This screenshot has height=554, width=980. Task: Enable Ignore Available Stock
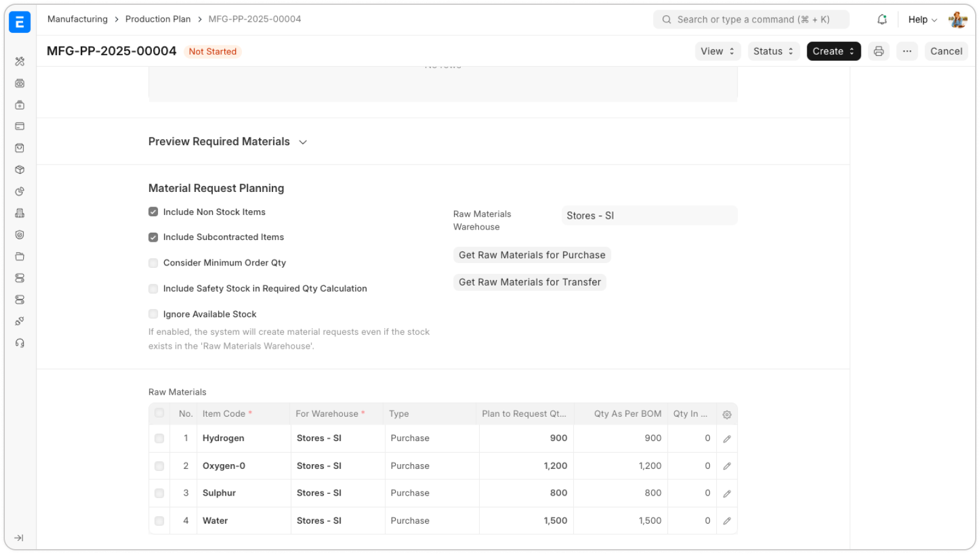(153, 314)
